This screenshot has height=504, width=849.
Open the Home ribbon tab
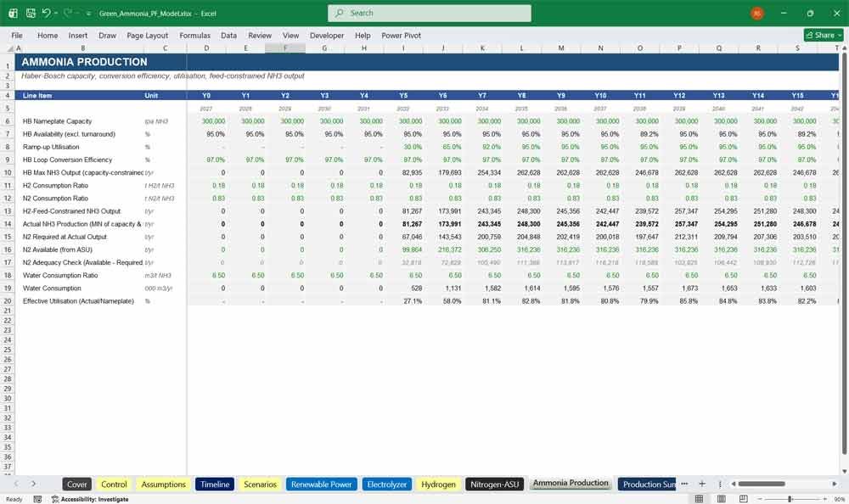pyautogui.click(x=48, y=35)
